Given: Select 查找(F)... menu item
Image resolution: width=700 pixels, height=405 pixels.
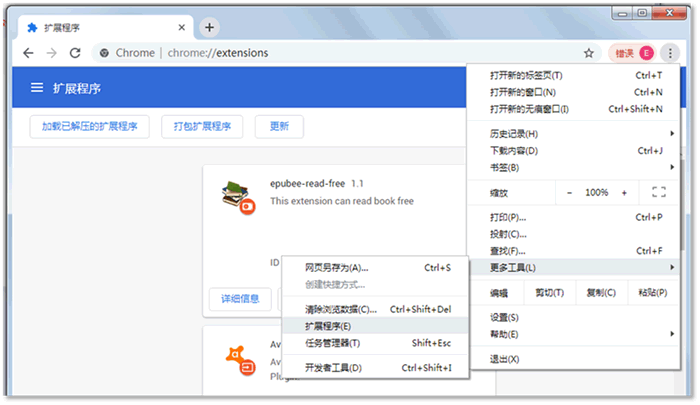Looking at the screenshot, I should point(574,251).
